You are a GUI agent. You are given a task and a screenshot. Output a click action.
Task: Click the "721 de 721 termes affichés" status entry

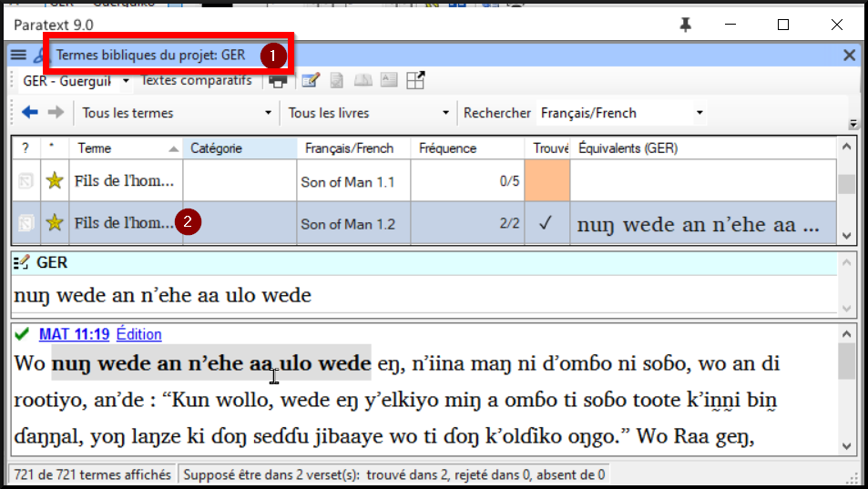click(92, 474)
